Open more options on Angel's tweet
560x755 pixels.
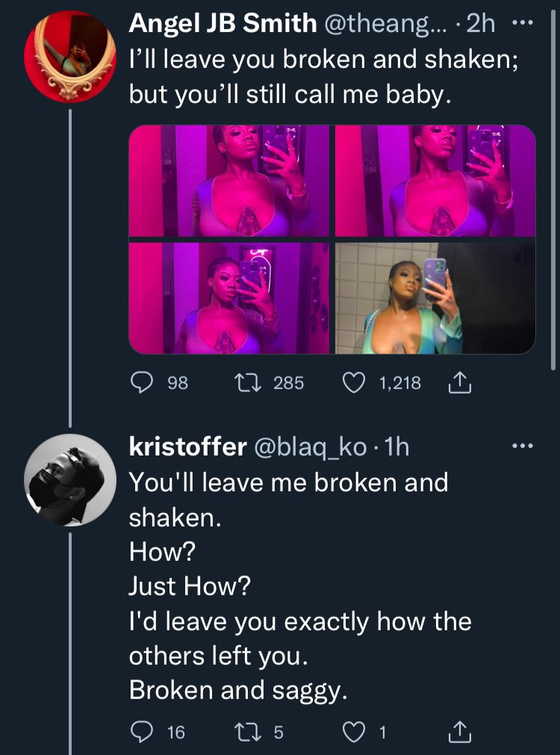[523, 23]
